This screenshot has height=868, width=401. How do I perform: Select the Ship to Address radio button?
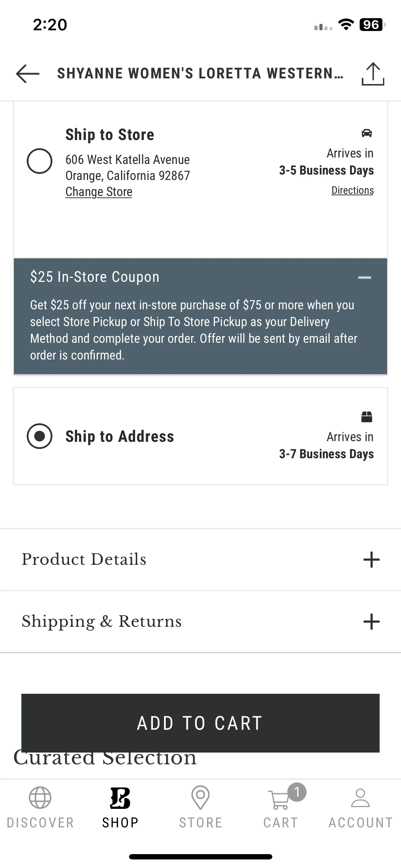point(40,436)
